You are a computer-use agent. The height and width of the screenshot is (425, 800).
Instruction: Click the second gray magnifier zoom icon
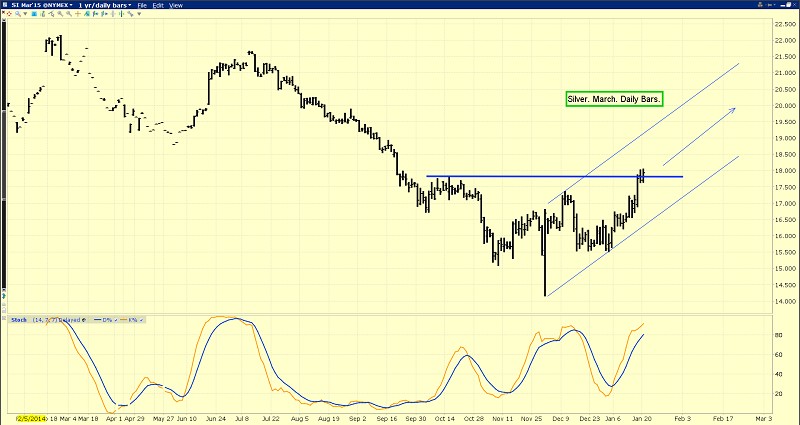(69, 14)
